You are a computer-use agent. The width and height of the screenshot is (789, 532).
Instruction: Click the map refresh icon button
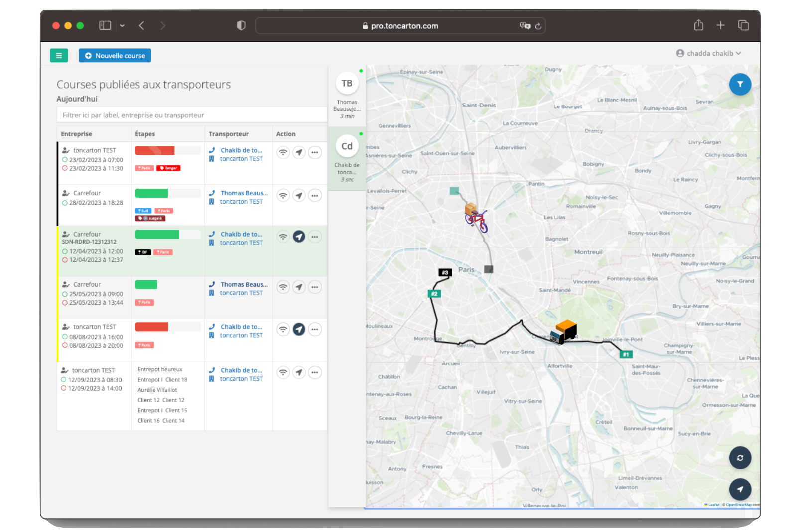click(740, 458)
